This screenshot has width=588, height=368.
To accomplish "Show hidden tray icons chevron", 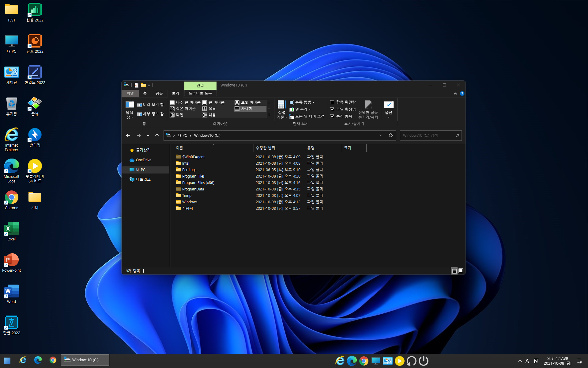I will [x=520, y=361].
